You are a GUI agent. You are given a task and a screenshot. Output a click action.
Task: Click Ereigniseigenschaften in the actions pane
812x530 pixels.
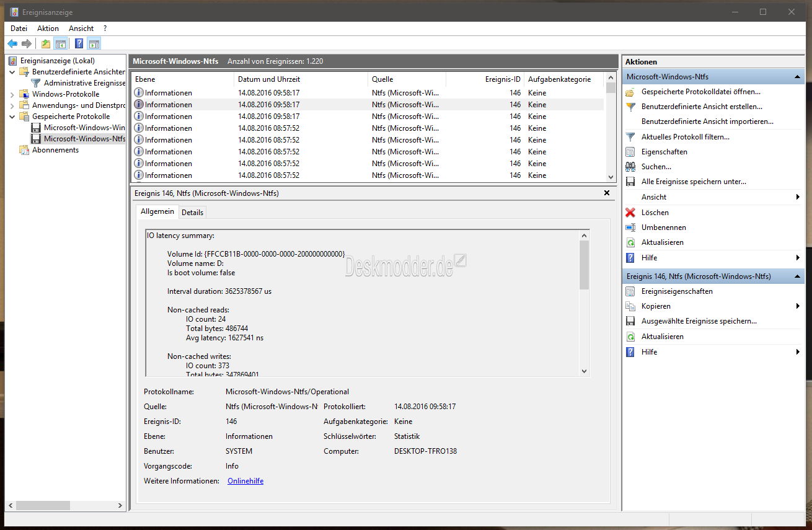tap(677, 291)
